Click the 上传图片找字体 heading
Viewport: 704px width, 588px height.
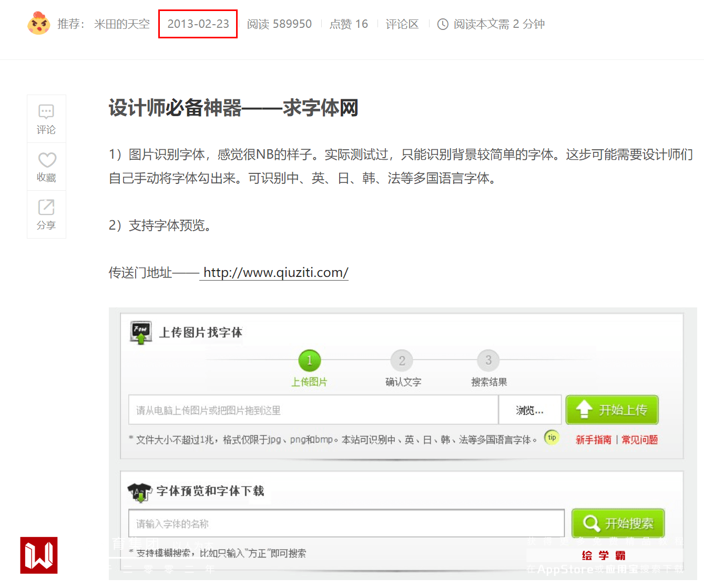pyautogui.click(x=201, y=333)
